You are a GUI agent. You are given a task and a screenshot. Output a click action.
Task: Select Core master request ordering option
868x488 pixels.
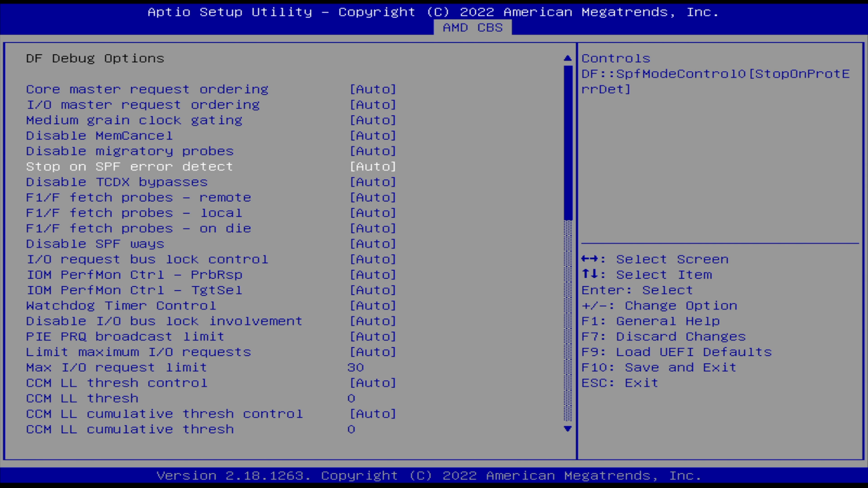[147, 89]
